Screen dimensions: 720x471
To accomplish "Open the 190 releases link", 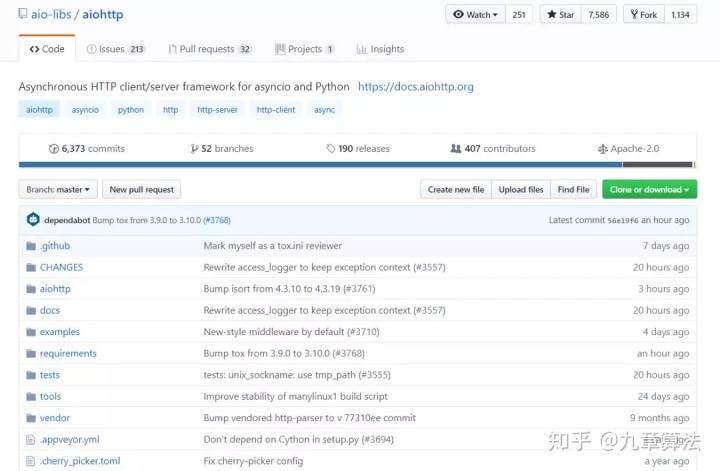I will coord(358,149).
